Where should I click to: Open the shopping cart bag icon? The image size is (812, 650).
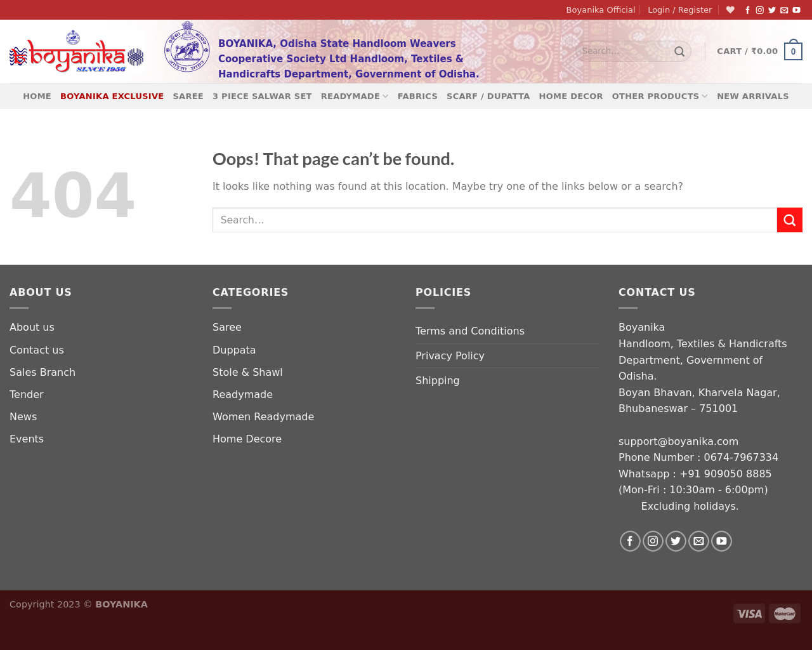793,51
